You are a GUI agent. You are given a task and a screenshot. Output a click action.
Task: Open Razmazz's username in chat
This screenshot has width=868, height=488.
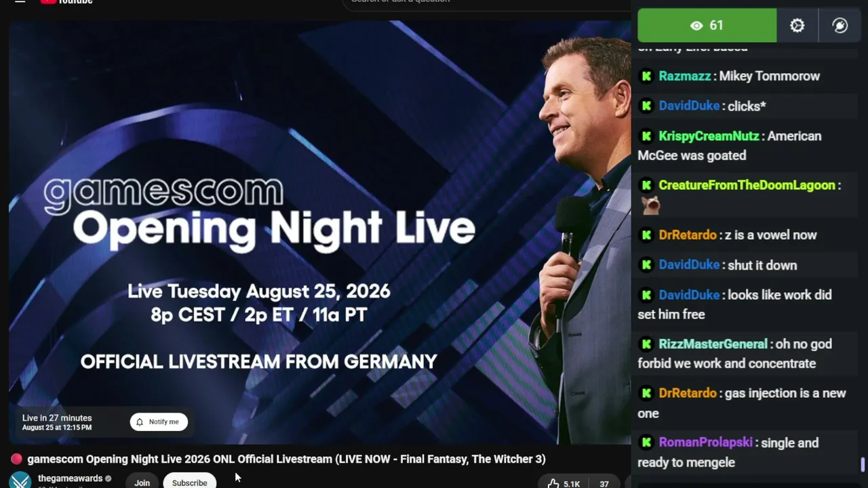click(x=685, y=76)
